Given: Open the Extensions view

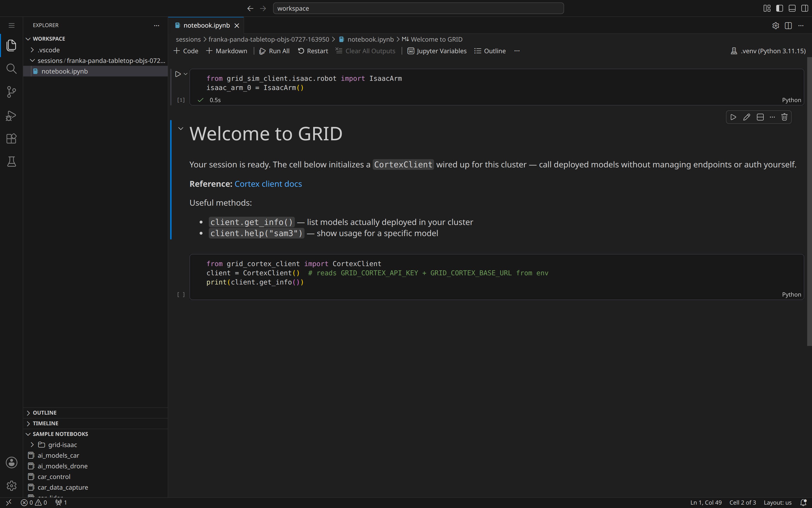Looking at the screenshot, I should coord(11,138).
